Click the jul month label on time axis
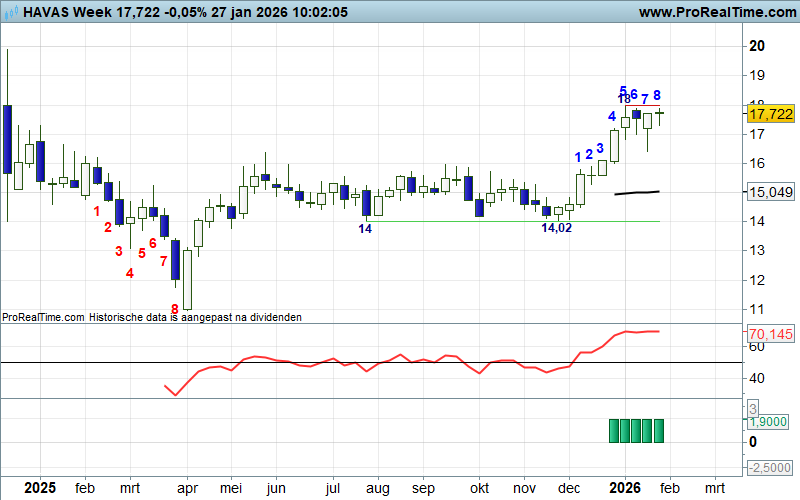The width and height of the screenshot is (800, 500). [334, 489]
